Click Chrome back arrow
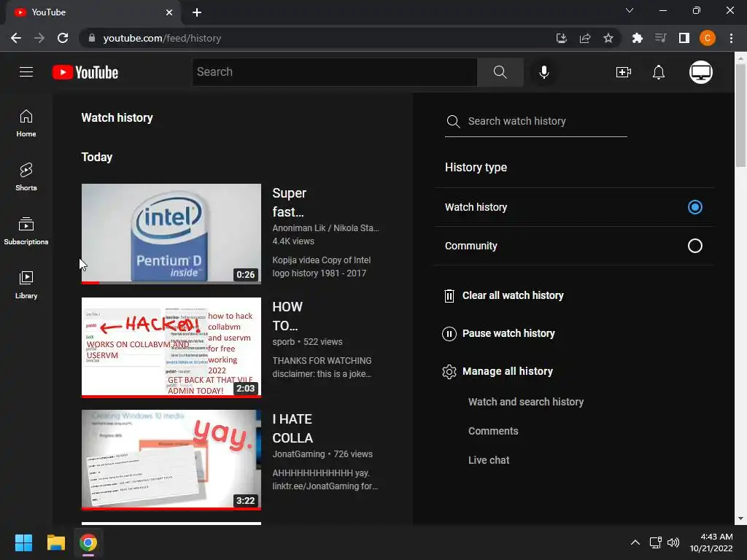The width and height of the screenshot is (747, 560). point(16,38)
